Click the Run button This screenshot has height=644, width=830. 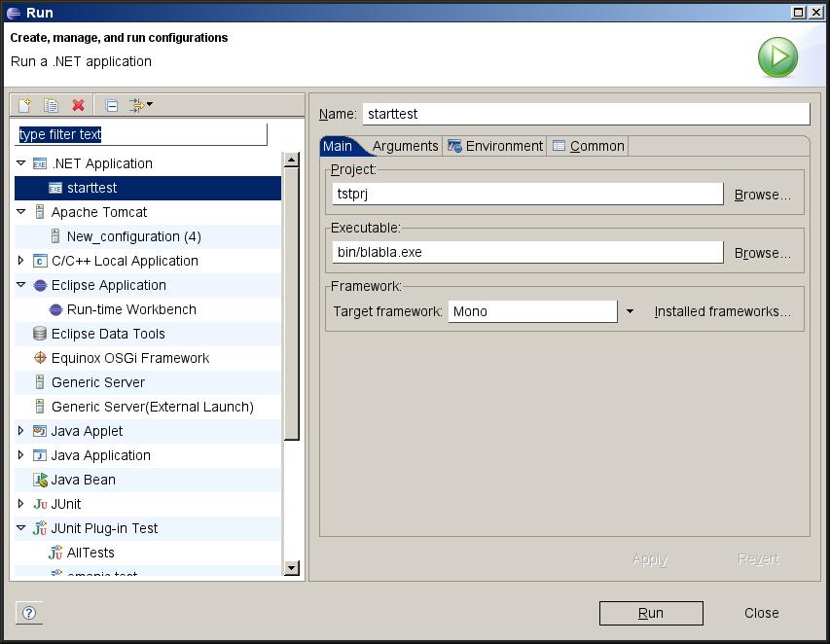point(651,613)
